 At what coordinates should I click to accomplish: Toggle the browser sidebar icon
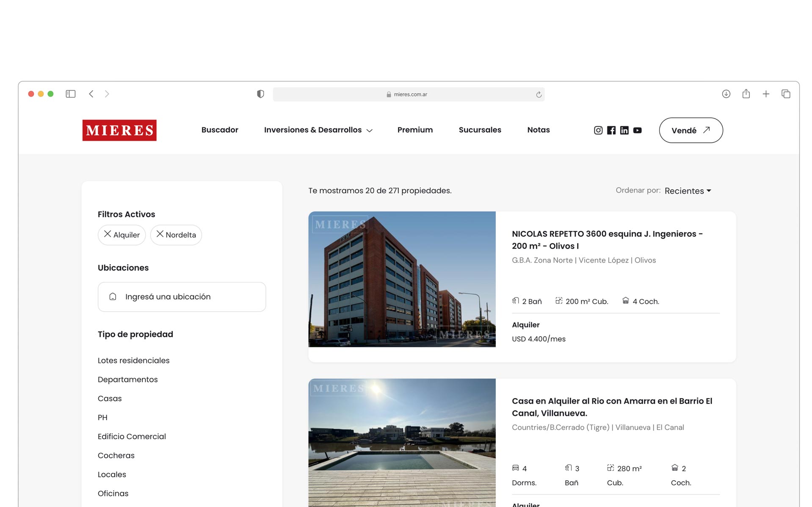(x=71, y=94)
